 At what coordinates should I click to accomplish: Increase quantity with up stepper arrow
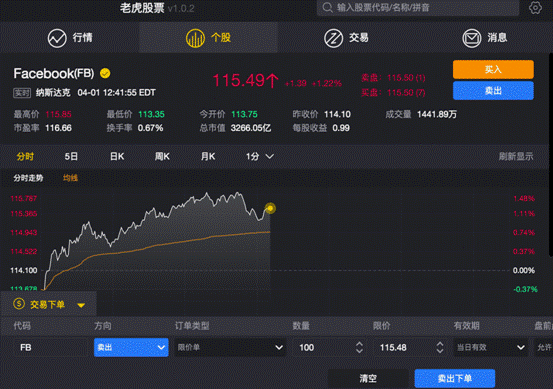point(359,344)
